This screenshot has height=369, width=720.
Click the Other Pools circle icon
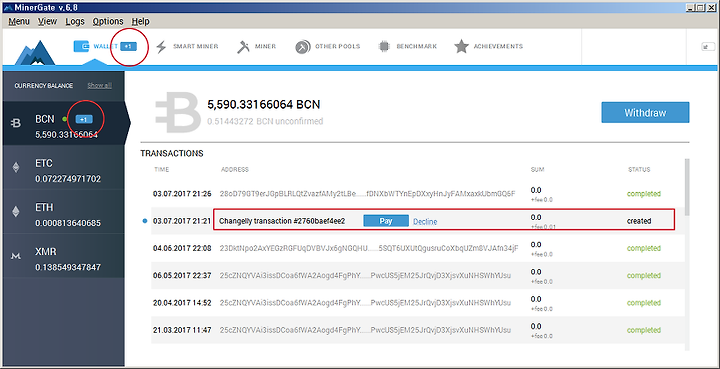pyautogui.click(x=302, y=47)
